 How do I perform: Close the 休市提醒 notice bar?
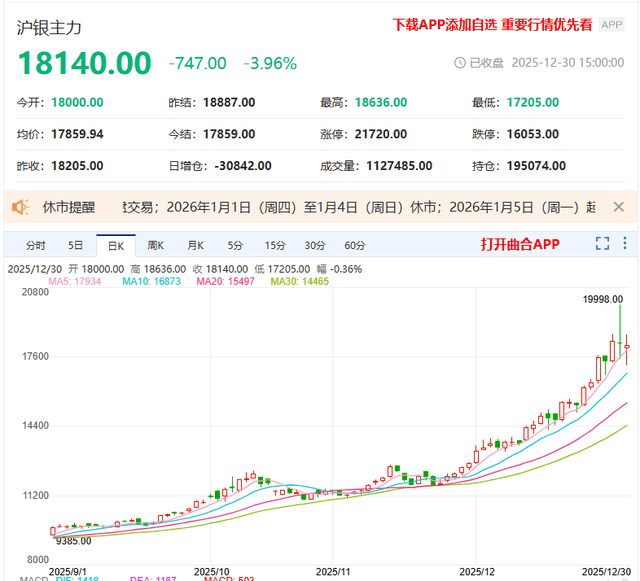(x=619, y=207)
